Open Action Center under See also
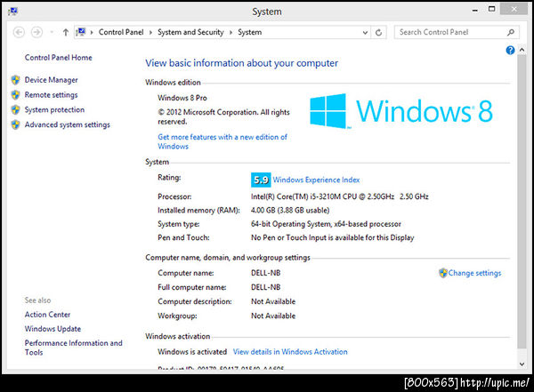 [x=47, y=315]
